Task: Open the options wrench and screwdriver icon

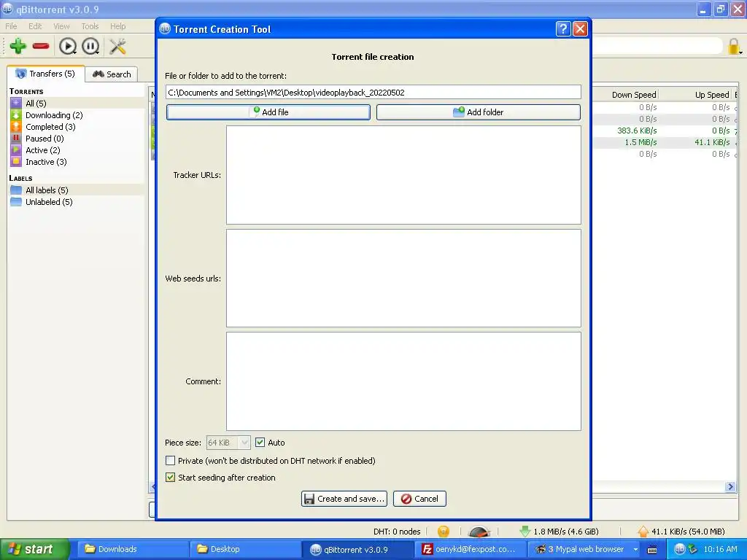Action: pos(117,46)
